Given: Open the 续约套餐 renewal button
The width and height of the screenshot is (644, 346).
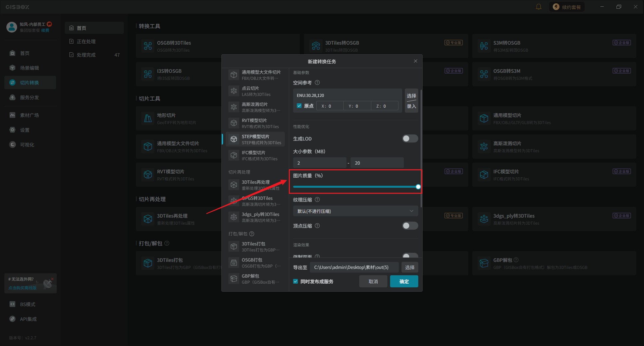Looking at the screenshot, I should 567,7.
